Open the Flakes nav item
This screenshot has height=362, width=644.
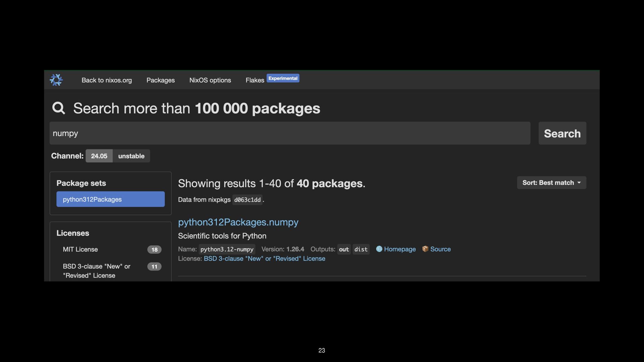pyautogui.click(x=255, y=80)
